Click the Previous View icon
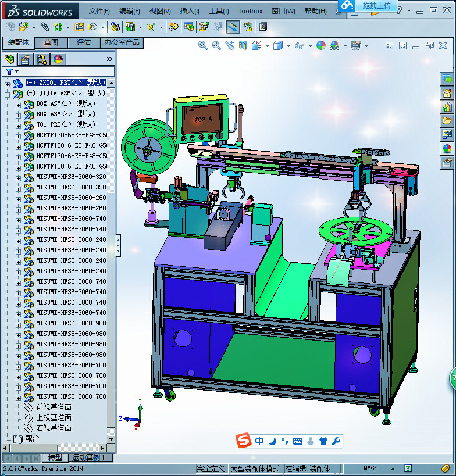Viewport: 456px width, 476px height. coord(230,46)
